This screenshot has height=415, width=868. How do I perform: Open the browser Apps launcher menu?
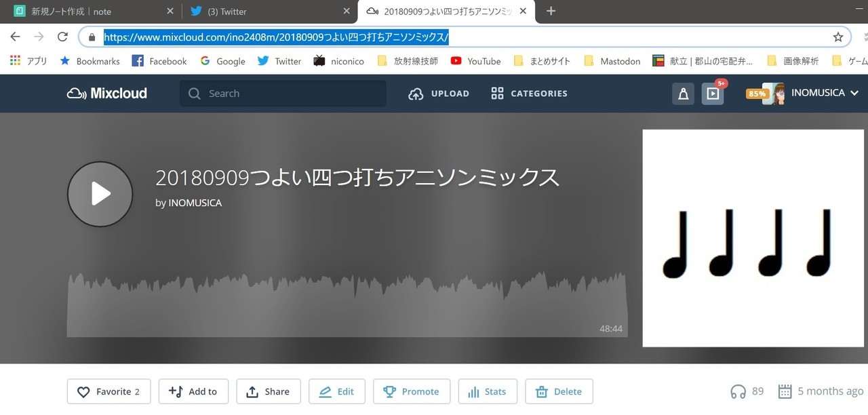[x=14, y=61]
